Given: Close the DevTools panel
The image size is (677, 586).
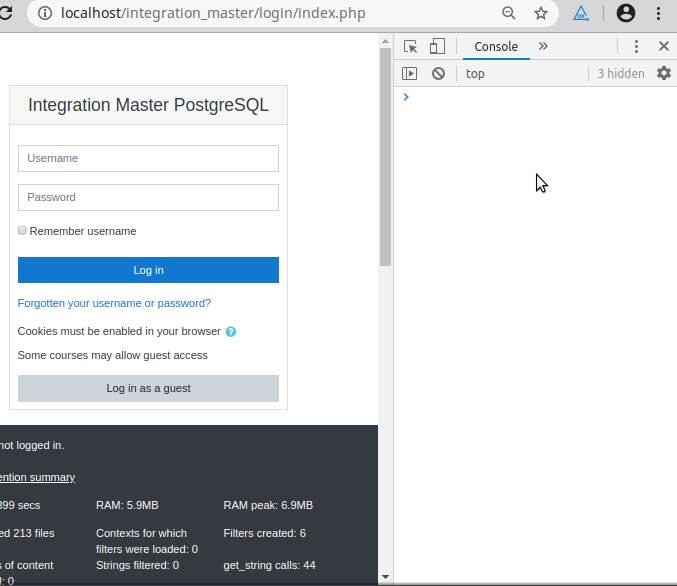Looking at the screenshot, I should click(664, 46).
